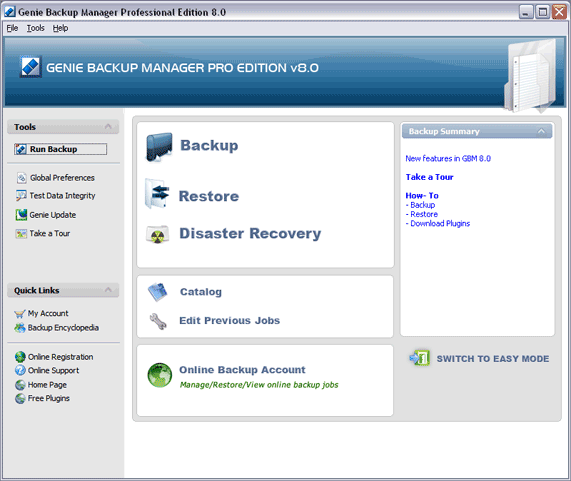Collapse the Quick Links panel chevron
The image size is (571, 481).
[x=108, y=290]
